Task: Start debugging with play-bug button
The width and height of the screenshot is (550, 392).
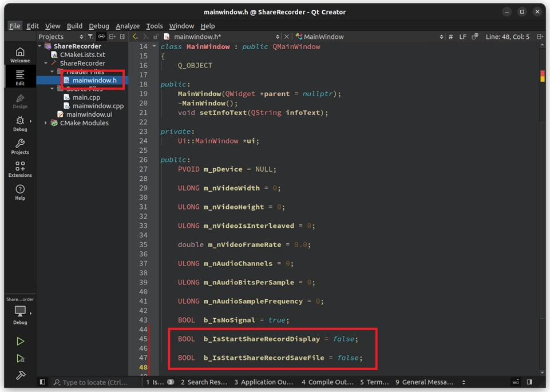Action: click(x=21, y=358)
